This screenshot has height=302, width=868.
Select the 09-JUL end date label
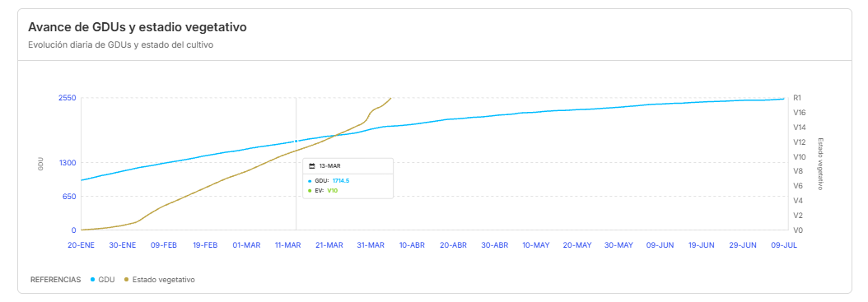[x=784, y=245]
